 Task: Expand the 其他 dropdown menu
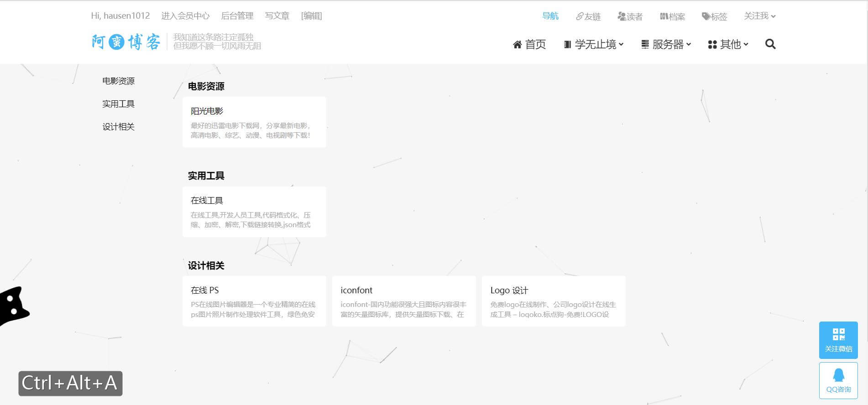coord(728,45)
